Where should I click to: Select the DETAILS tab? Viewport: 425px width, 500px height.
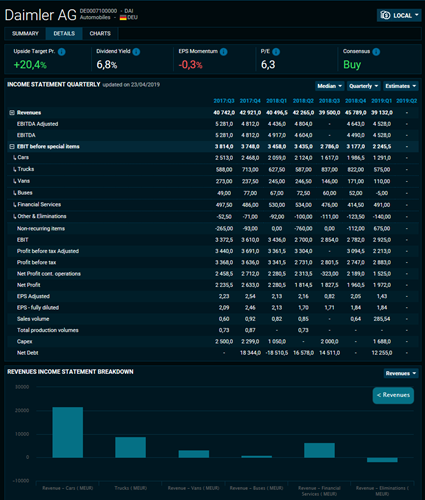pyautogui.click(x=64, y=34)
